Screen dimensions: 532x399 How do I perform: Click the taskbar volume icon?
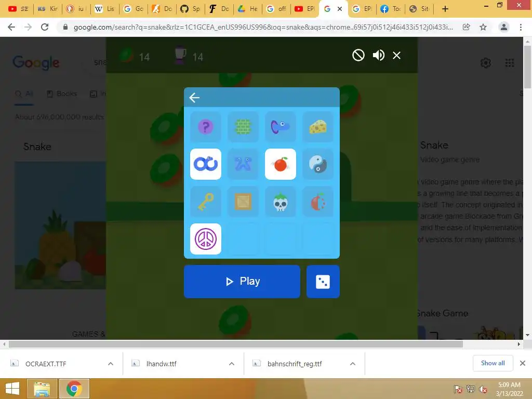click(x=483, y=389)
